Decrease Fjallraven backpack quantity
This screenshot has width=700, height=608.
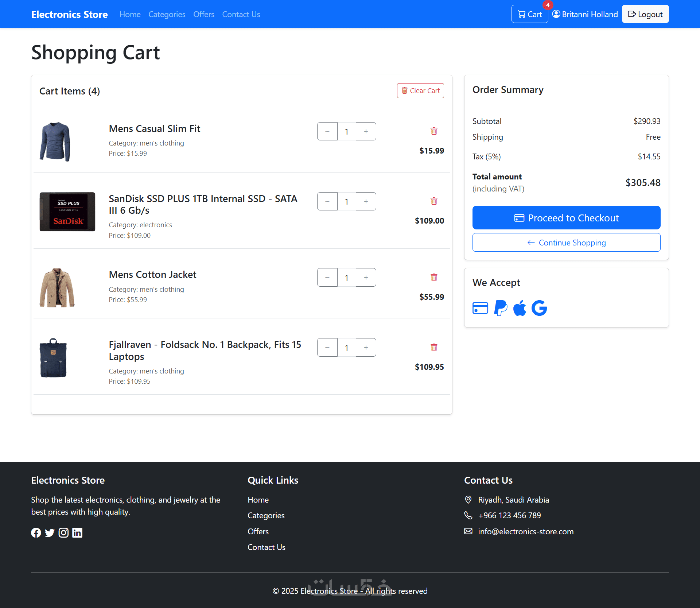(x=327, y=348)
